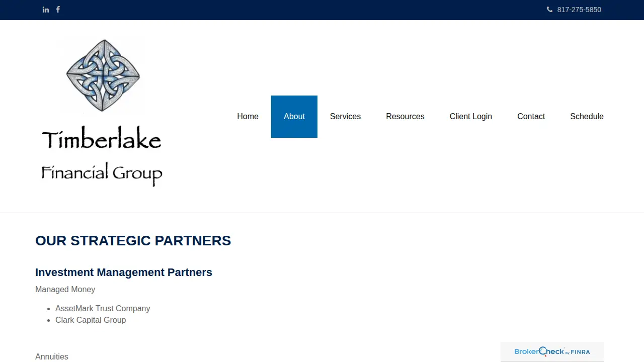
Task: Open the Client Login page
Action: 471,117
